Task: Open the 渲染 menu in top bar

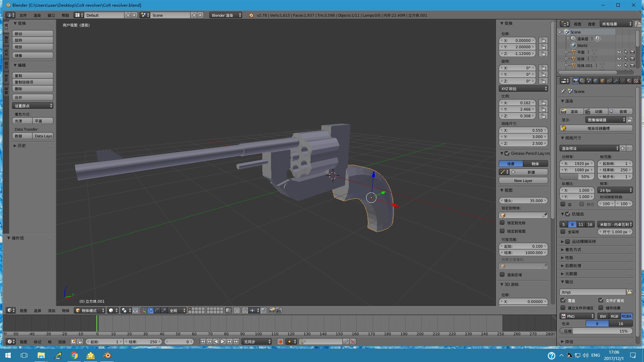Action: [37, 15]
